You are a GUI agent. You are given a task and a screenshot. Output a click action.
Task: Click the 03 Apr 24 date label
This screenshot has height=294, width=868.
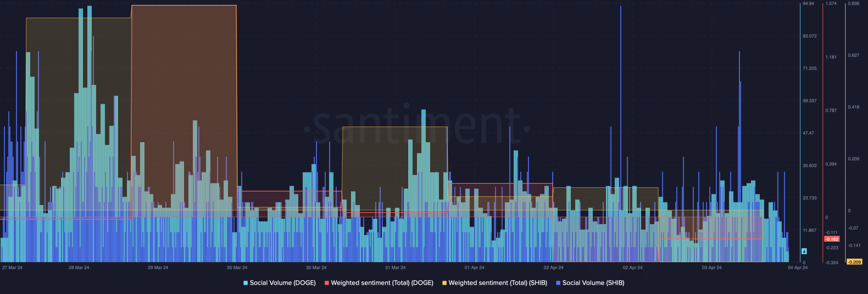click(712, 268)
